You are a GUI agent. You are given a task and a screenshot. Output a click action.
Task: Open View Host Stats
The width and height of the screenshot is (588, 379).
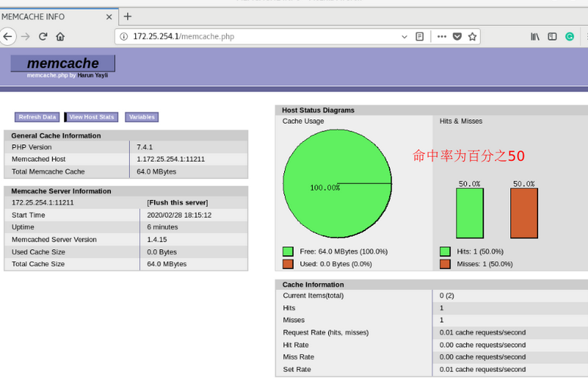pos(91,117)
